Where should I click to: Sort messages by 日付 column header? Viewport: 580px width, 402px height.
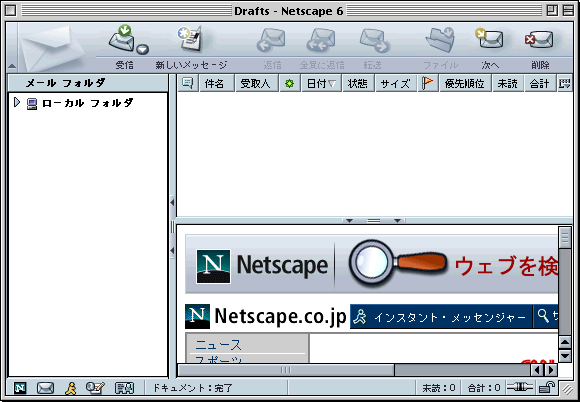pos(321,83)
